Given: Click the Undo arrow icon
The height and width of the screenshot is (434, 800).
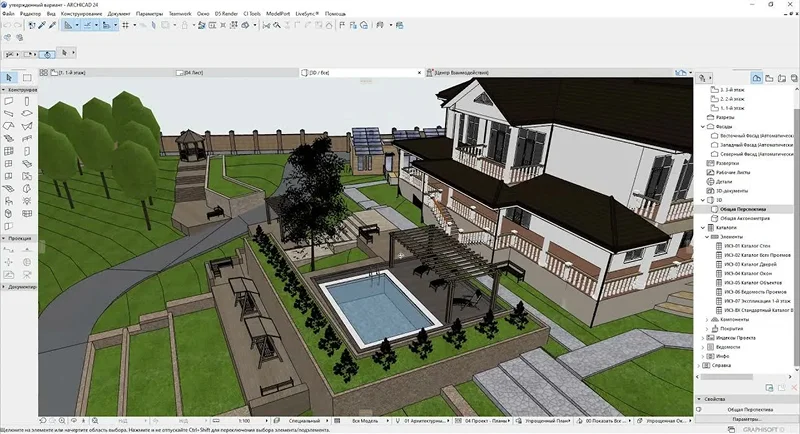Looking at the screenshot, I should point(9,24).
